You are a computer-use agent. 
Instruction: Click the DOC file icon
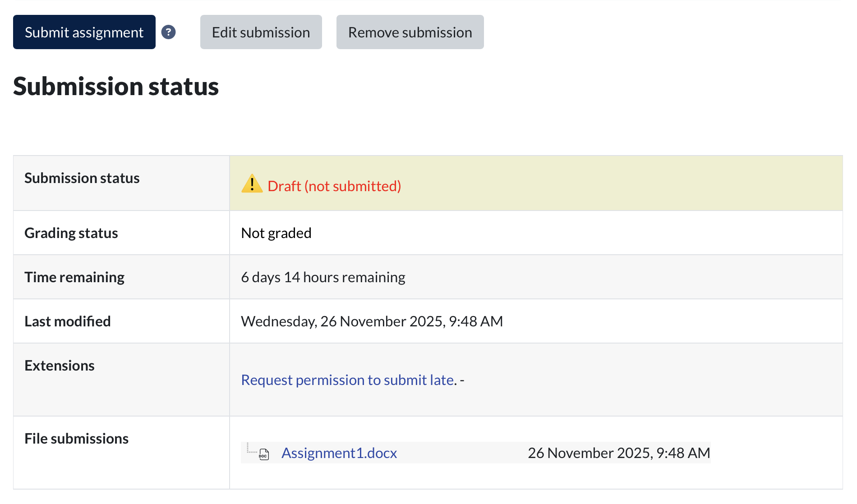click(264, 454)
